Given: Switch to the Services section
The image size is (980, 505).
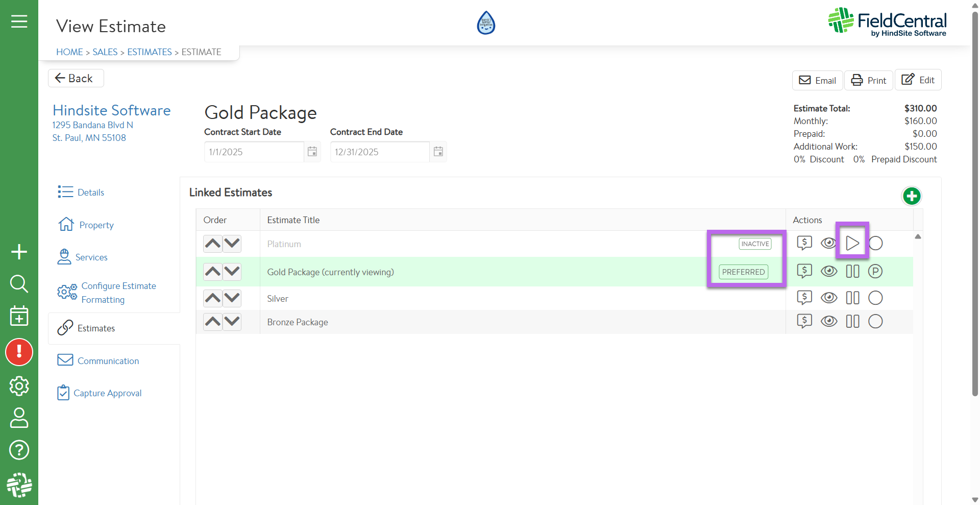Looking at the screenshot, I should [91, 257].
